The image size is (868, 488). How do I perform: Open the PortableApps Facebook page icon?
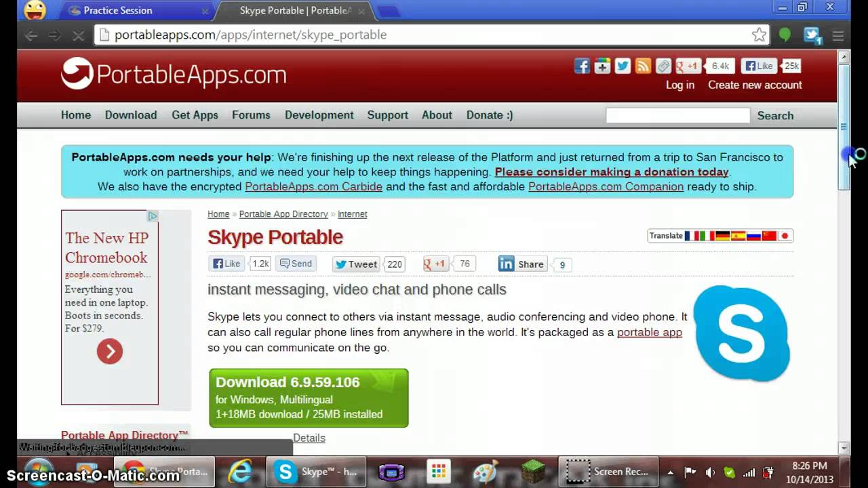[582, 66]
